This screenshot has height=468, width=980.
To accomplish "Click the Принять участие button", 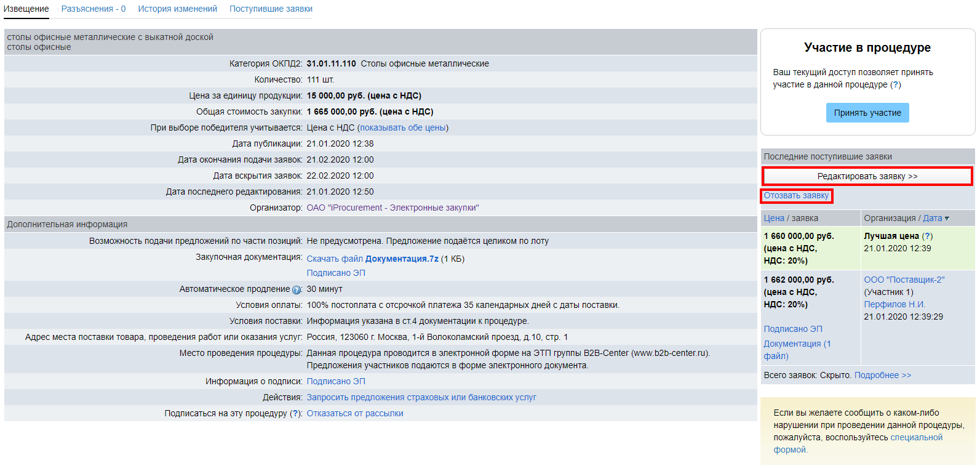I will click(x=867, y=113).
